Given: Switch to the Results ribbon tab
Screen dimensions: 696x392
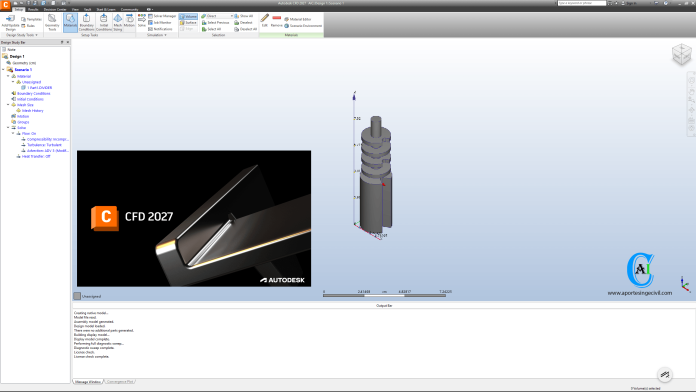Looking at the screenshot, I should pos(33,9).
